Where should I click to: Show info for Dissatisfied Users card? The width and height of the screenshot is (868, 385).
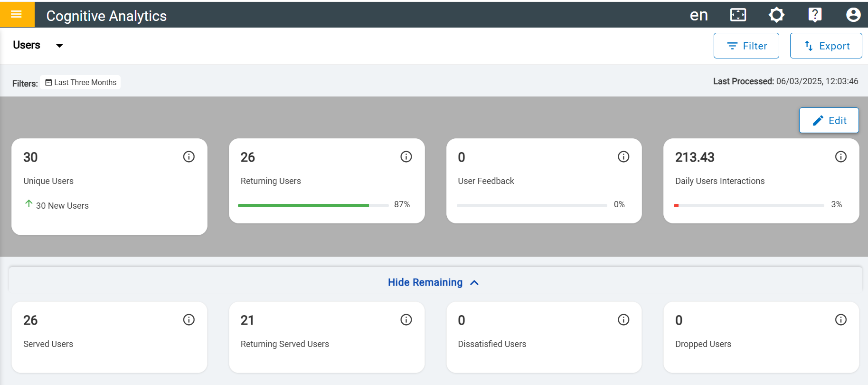pyautogui.click(x=623, y=319)
